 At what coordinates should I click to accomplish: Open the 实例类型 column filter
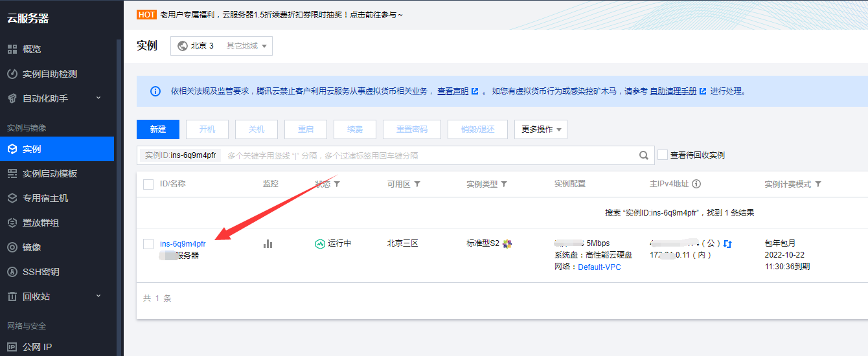click(504, 184)
